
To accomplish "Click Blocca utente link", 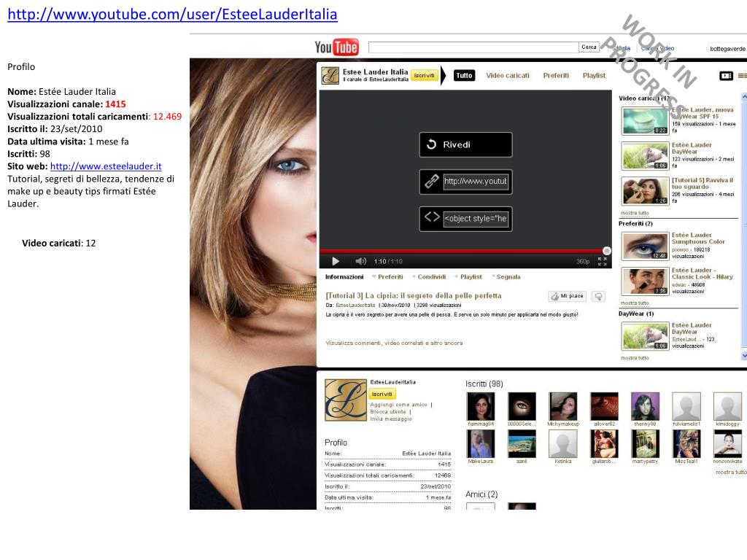I will coord(388,412).
